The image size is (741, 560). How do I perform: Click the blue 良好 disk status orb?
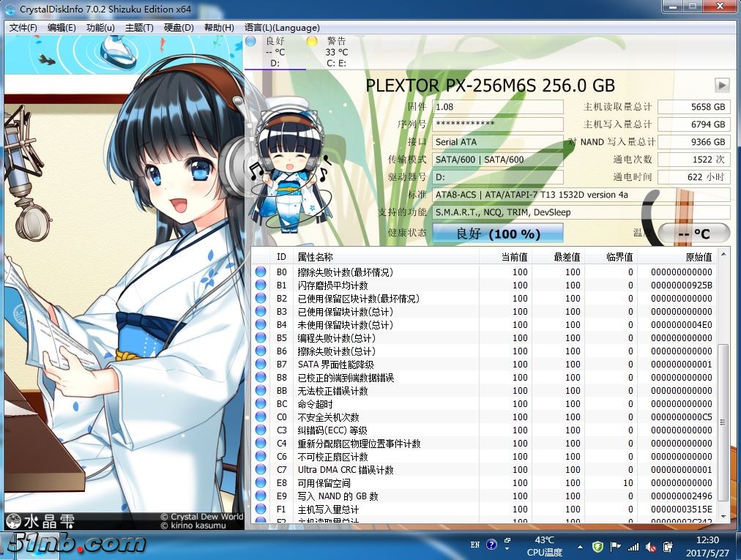251,42
